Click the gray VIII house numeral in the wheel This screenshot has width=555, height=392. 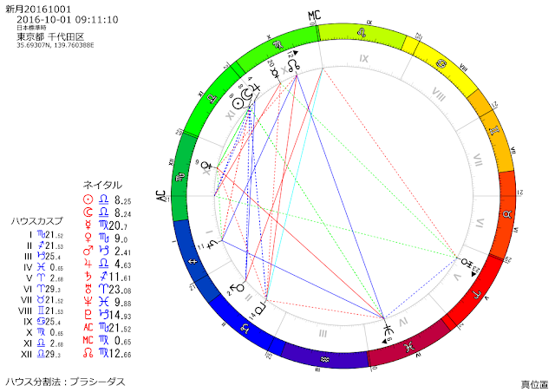click(x=439, y=95)
